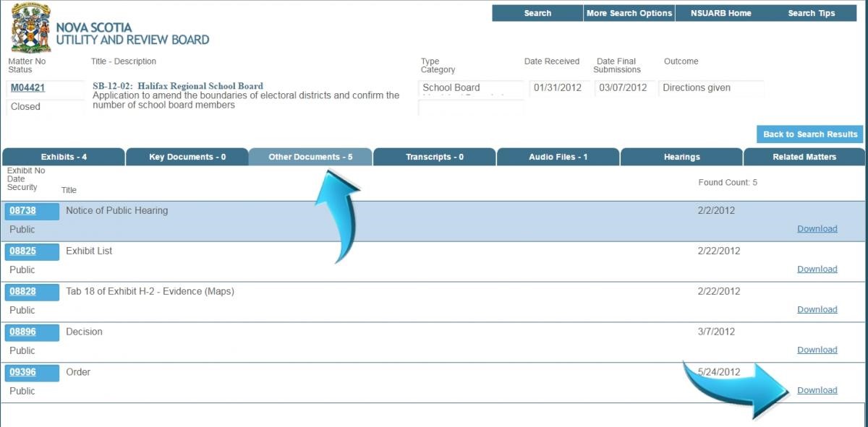Open the Search navigation button
Image resolution: width=868 pixels, height=427 pixels.
pyautogui.click(x=537, y=13)
